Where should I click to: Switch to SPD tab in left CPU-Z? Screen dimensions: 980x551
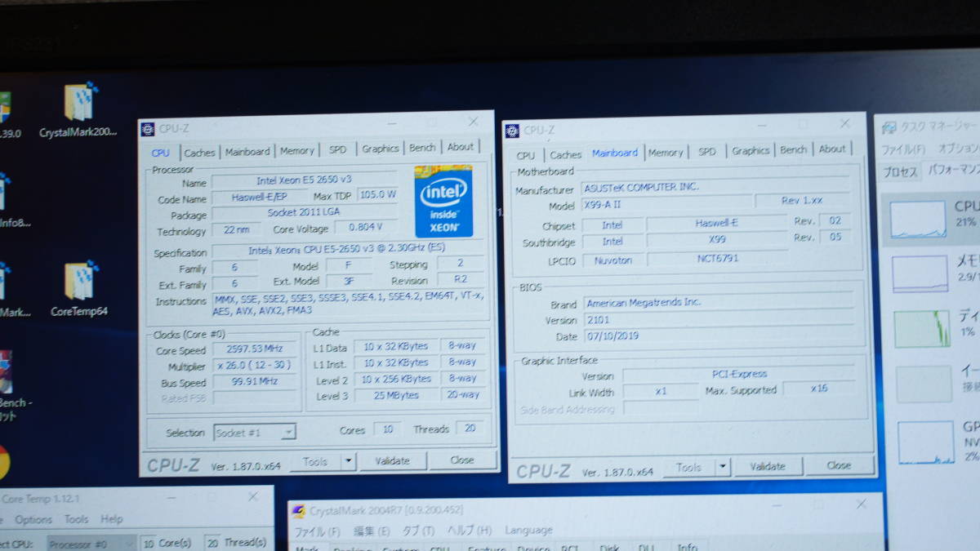tap(337, 149)
